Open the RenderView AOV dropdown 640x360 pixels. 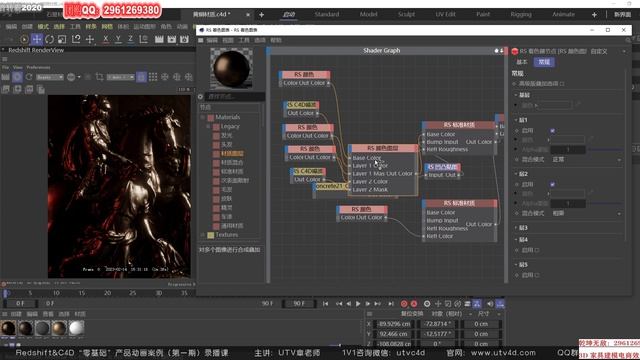point(49,77)
